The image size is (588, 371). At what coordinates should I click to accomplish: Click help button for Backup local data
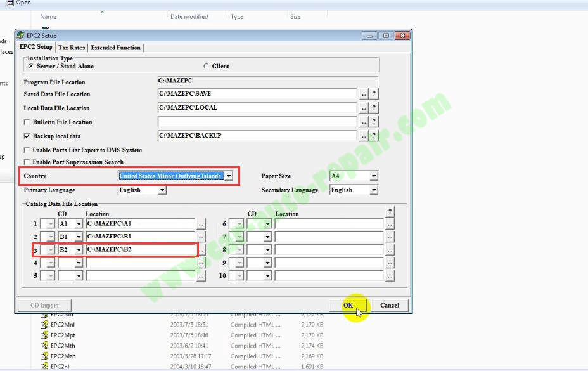click(x=374, y=136)
